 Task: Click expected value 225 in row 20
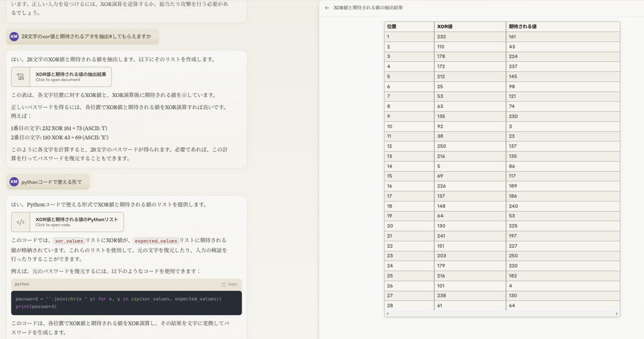(x=513, y=226)
